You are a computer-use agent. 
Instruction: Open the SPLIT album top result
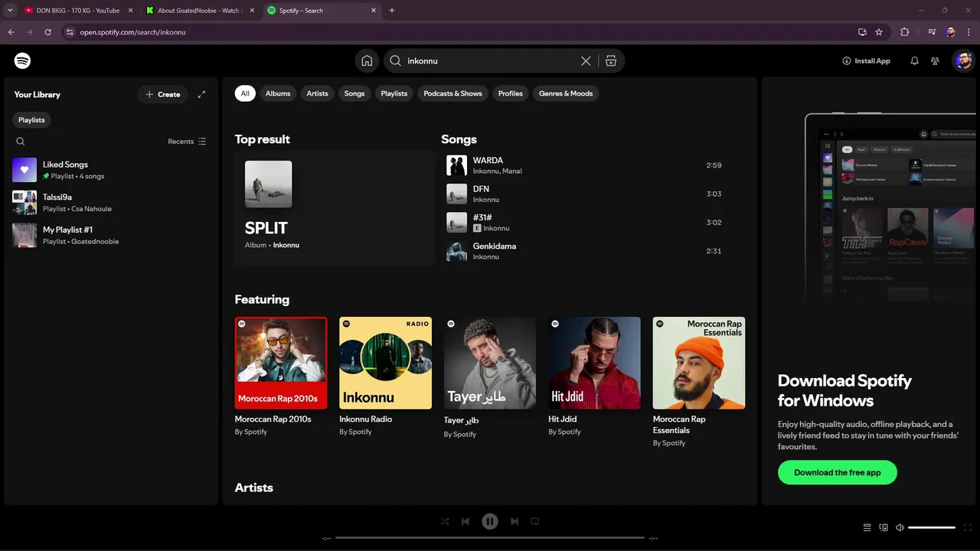click(x=335, y=207)
